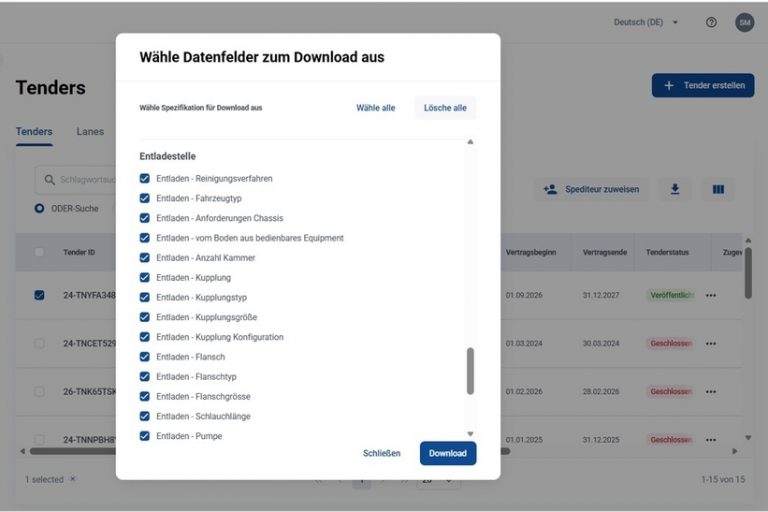Screen dimensions: 768x512
Task: Select the 26-TNK65TSK tender row checkbox
Action: (x=39, y=391)
